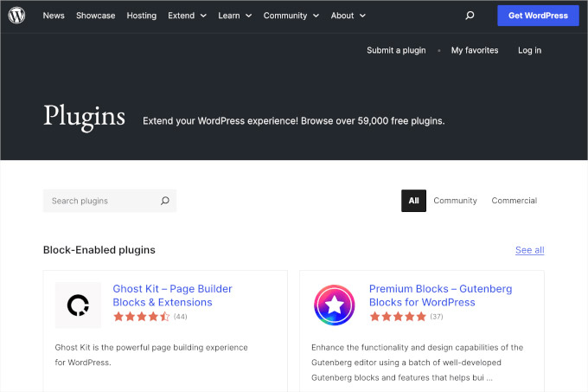Image resolution: width=588 pixels, height=392 pixels.
Task: Open Premium Blocks – Gutenberg Blocks link
Action: (440, 295)
